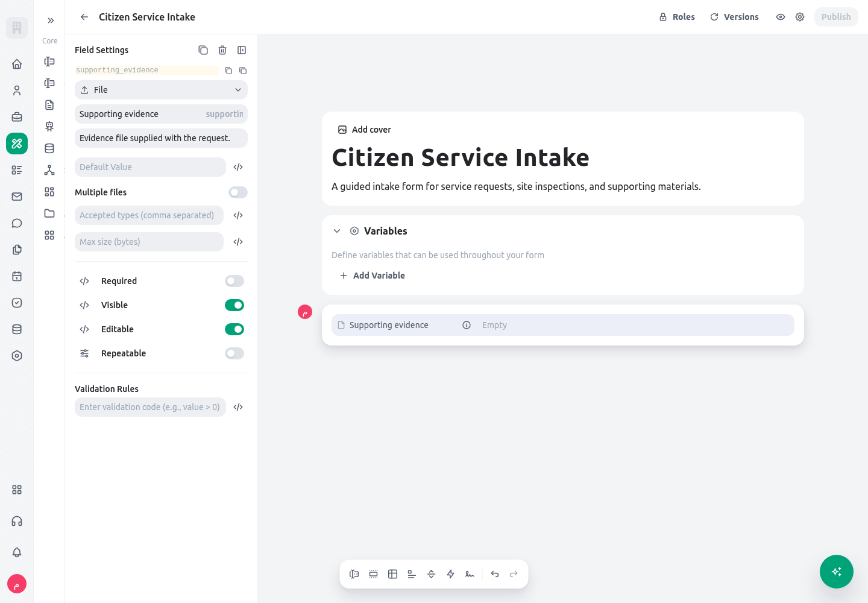Expand the sidebar with the double chevron
868x603 pixels.
pos(51,21)
